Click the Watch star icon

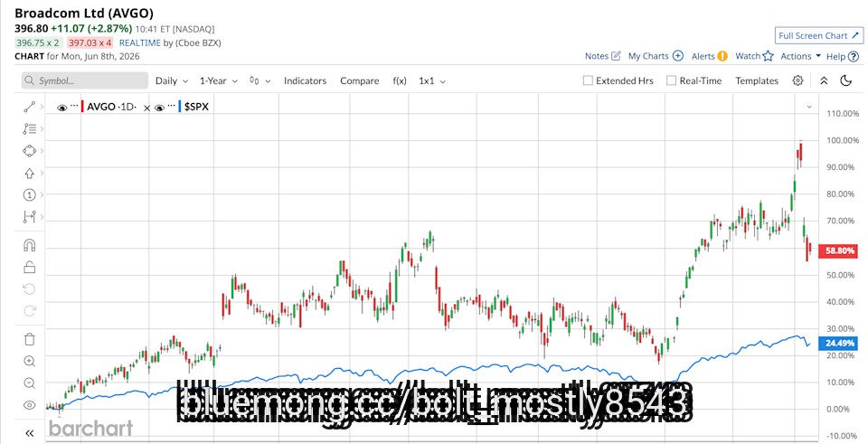click(768, 56)
